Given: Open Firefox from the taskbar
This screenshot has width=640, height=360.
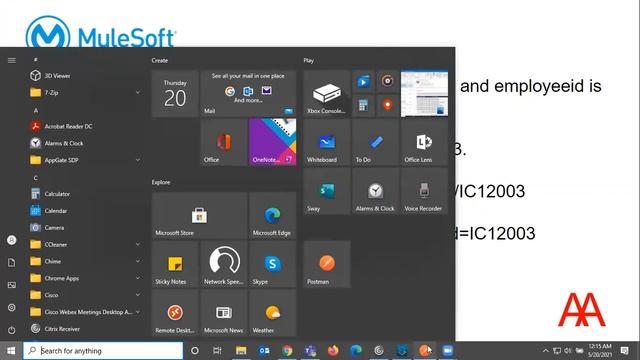Looking at the screenshot, I should [333, 351].
